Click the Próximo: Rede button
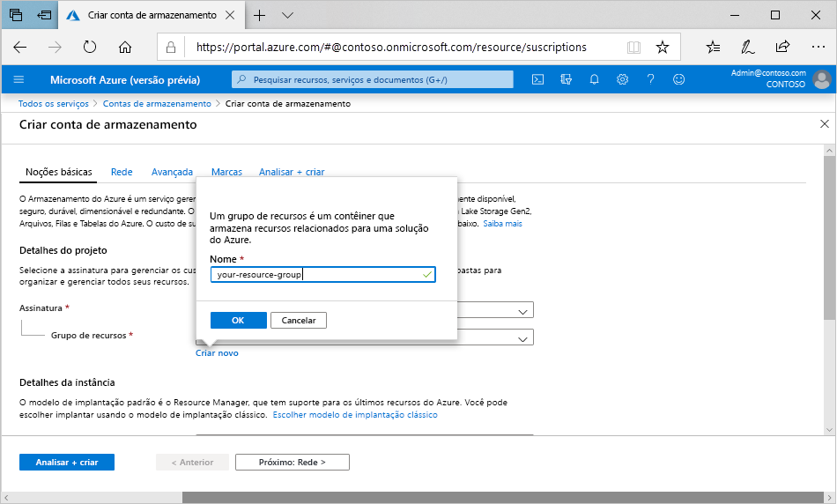The height and width of the screenshot is (504, 837). (292, 463)
